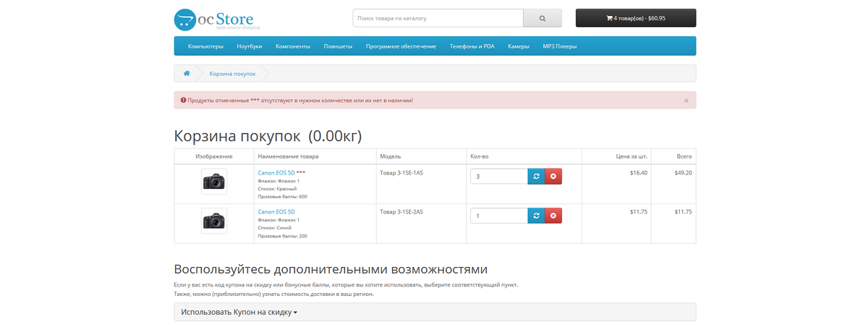
Task: Click second product's camera thumbnail
Action: 213,221
